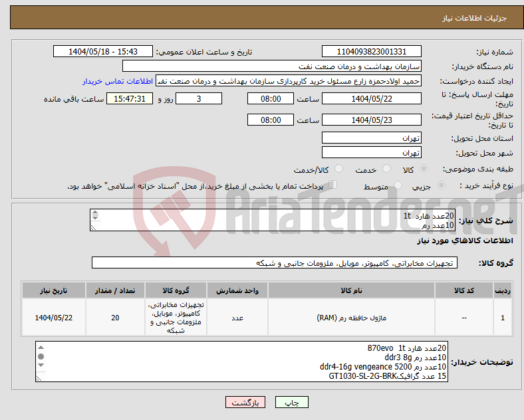Click the واحد شمارش column header
The image size is (524, 420).
(x=237, y=290)
